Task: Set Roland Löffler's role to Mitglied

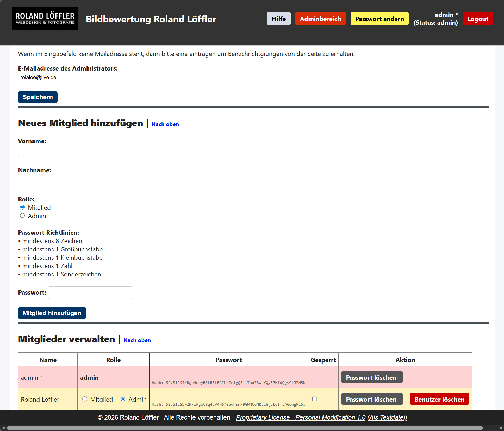Action: [84, 399]
